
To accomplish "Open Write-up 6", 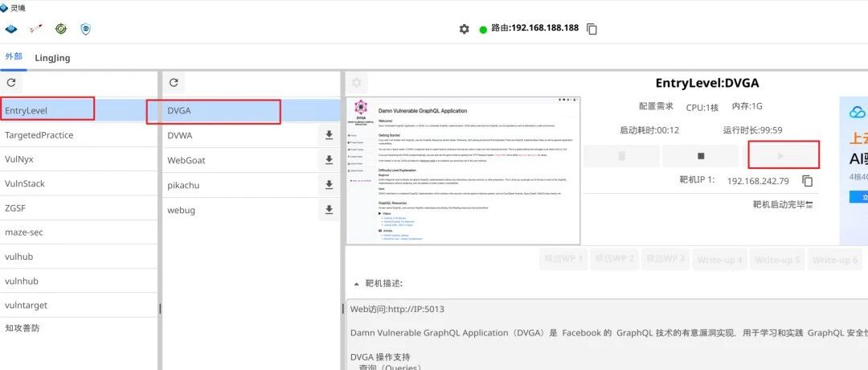I will coord(835,260).
